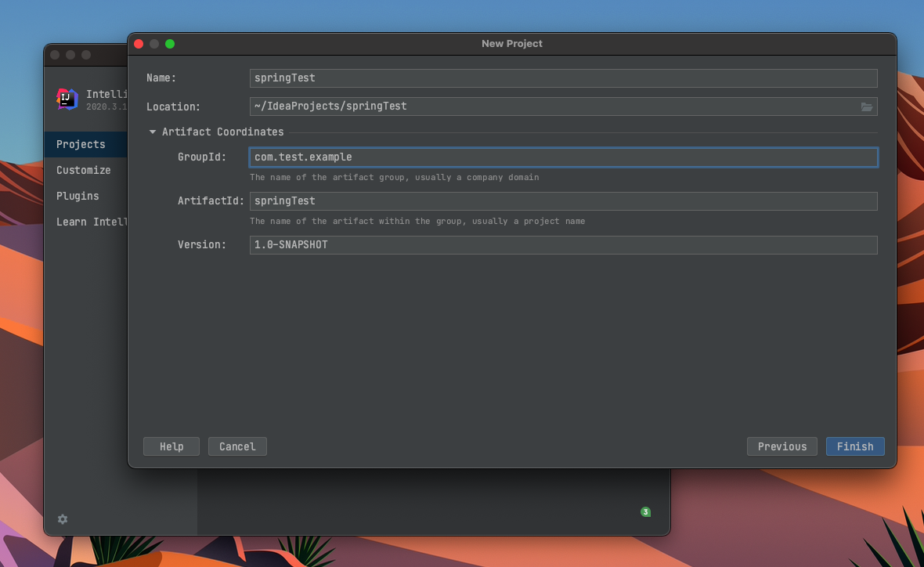Click the IntelliJ IDEA logo icon
This screenshot has height=567, width=924.
coord(67,99)
